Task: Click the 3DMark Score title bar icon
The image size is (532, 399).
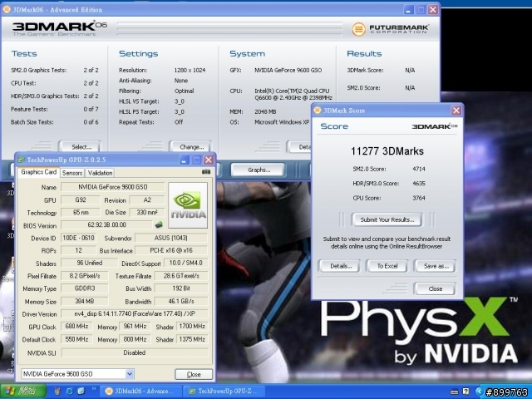Action: 318,111
